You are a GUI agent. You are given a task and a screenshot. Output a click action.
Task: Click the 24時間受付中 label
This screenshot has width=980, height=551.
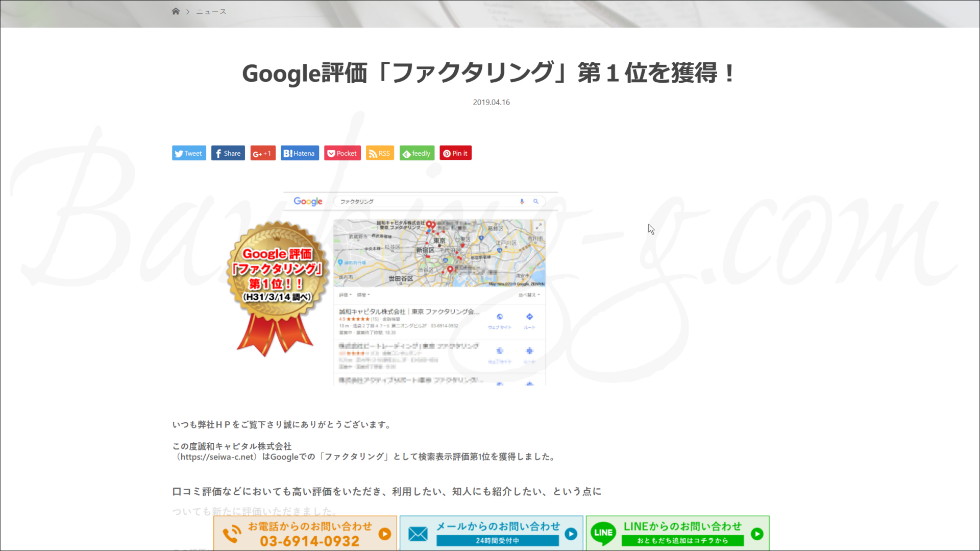[498, 540]
